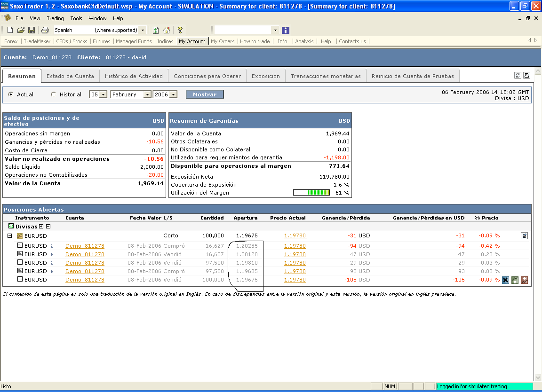Image resolution: width=542 pixels, height=392 pixels.
Task: Go to the My Orders module tab
Action: click(223, 41)
